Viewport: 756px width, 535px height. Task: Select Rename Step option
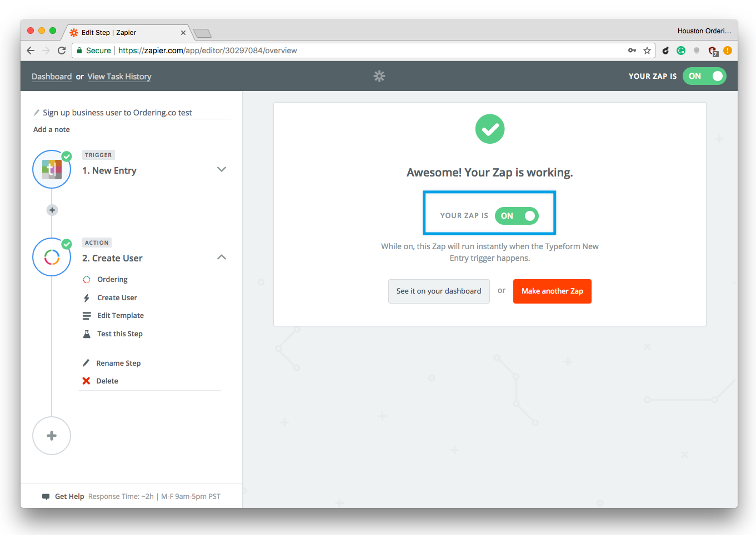[118, 364]
